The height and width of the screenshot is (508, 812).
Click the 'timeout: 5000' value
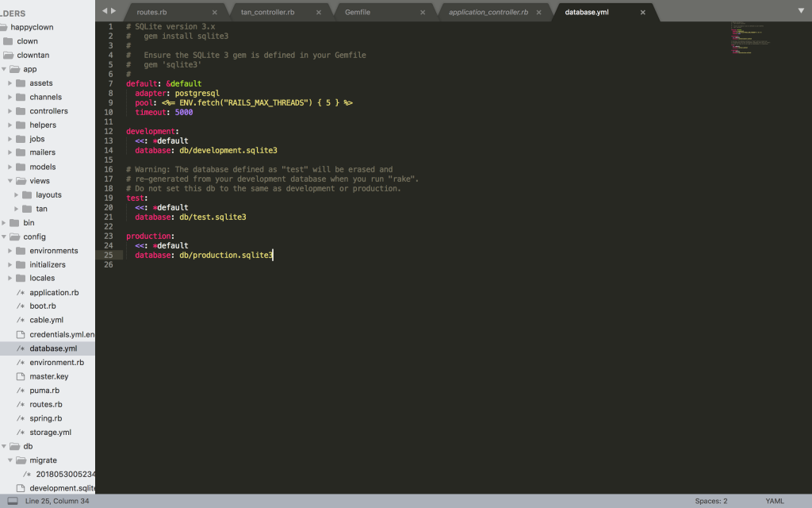184,112
